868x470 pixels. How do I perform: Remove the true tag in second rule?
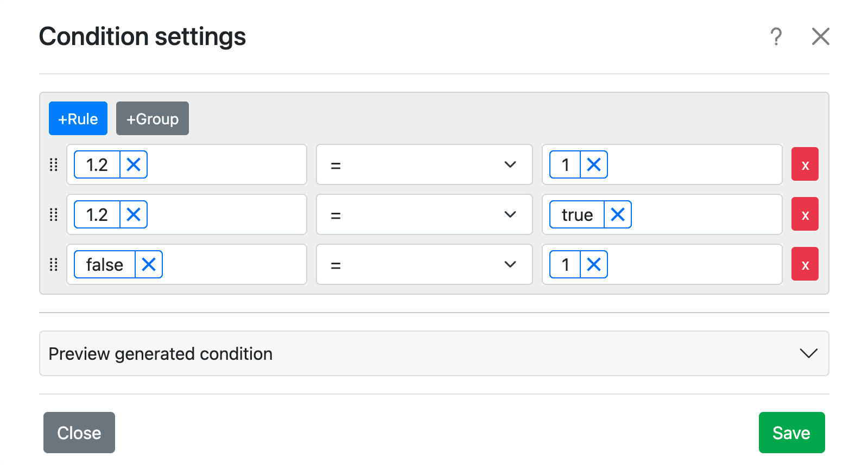[x=618, y=214]
